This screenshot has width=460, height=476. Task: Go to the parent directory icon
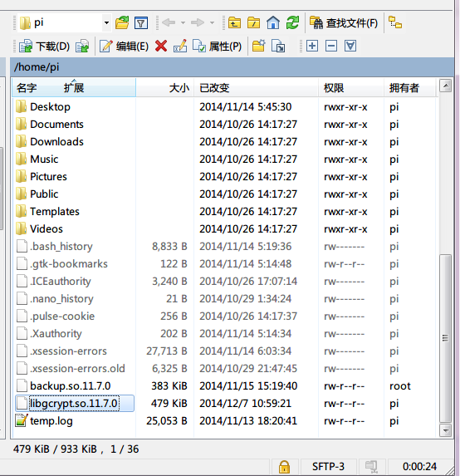[x=234, y=22]
